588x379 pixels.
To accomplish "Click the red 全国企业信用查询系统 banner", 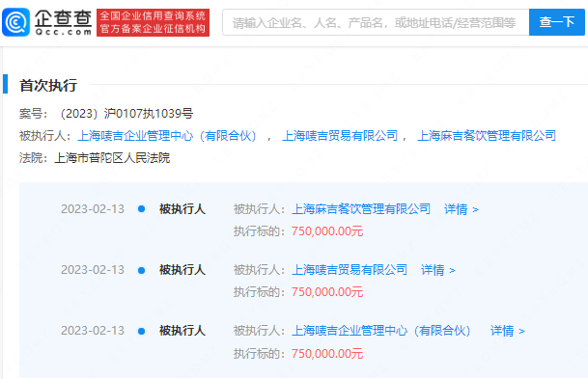I will (153, 22).
